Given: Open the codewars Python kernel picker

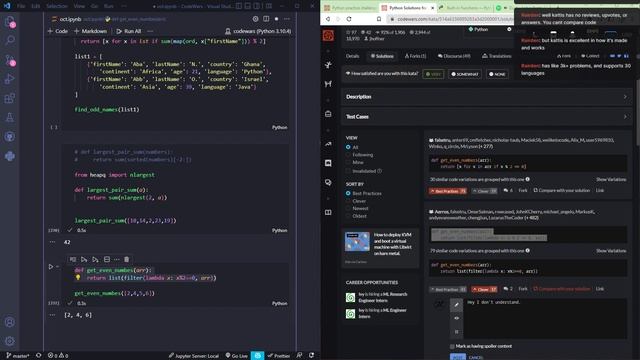Looking at the screenshot, I should [x=258, y=31].
